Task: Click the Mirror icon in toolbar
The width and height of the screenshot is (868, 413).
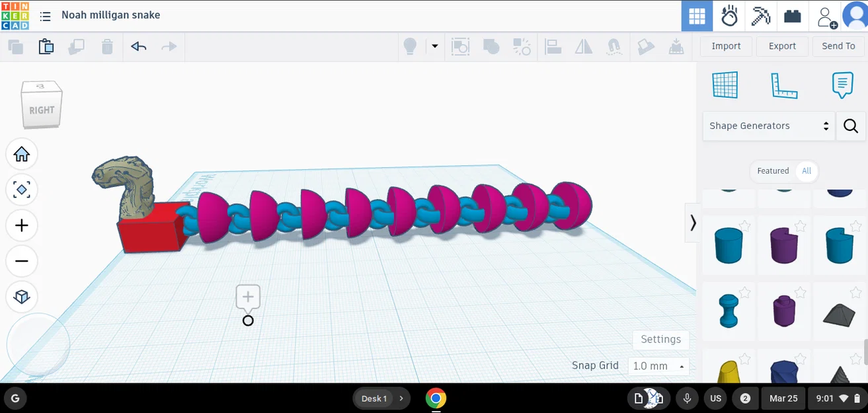Action: click(583, 46)
